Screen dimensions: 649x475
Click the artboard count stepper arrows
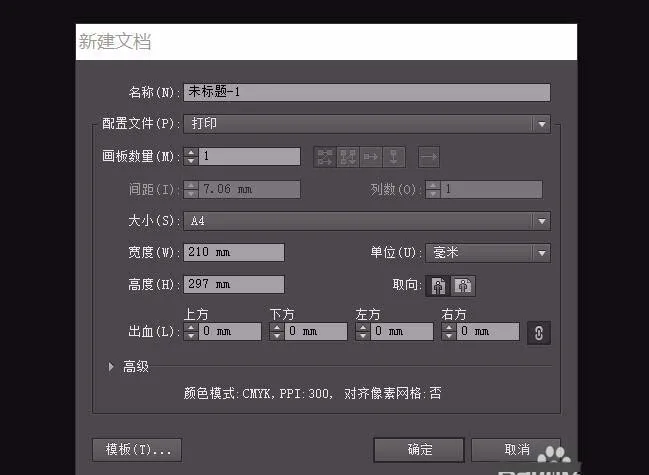pyautogui.click(x=191, y=156)
